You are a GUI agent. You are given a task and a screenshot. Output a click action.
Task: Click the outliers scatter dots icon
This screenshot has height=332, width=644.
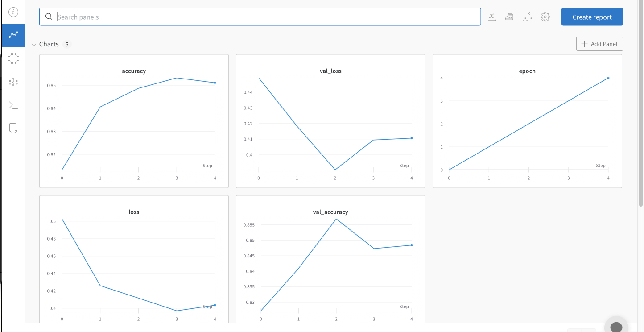[527, 17]
